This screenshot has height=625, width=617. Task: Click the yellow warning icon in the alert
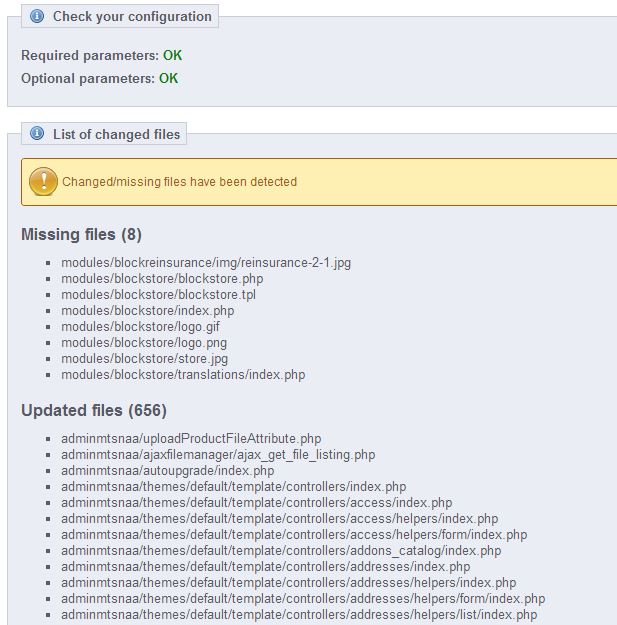43,181
